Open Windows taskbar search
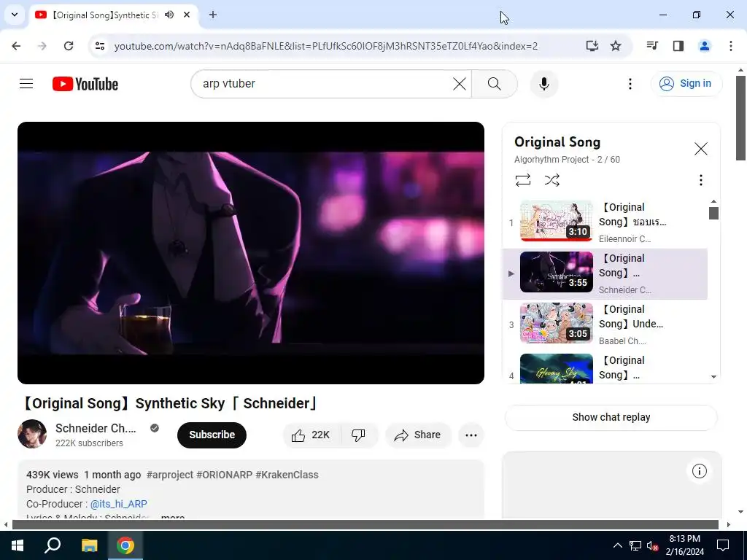Viewport: 747px width, 560px height. click(x=53, y=545)
